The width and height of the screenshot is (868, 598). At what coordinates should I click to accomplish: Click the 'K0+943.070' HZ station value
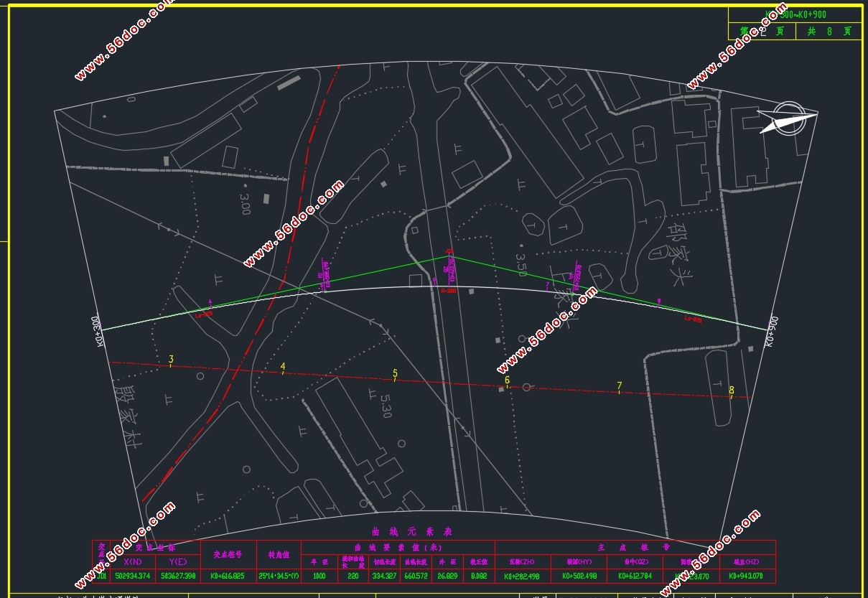click(746, 576)
